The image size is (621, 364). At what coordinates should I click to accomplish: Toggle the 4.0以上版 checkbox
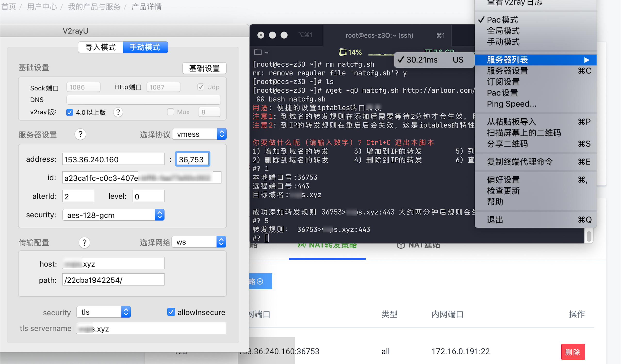click(x=69, y=112)
